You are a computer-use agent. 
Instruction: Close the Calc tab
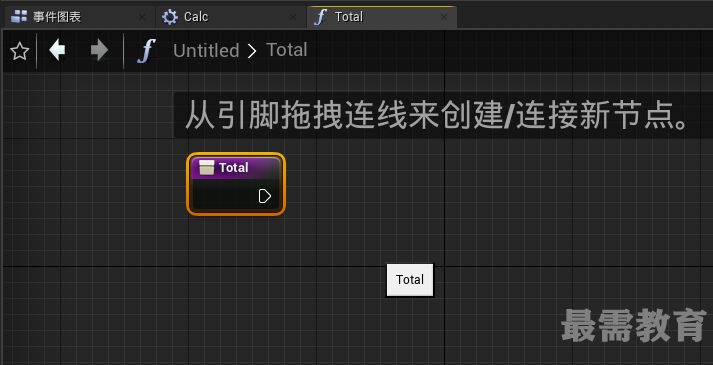(293, 17)
